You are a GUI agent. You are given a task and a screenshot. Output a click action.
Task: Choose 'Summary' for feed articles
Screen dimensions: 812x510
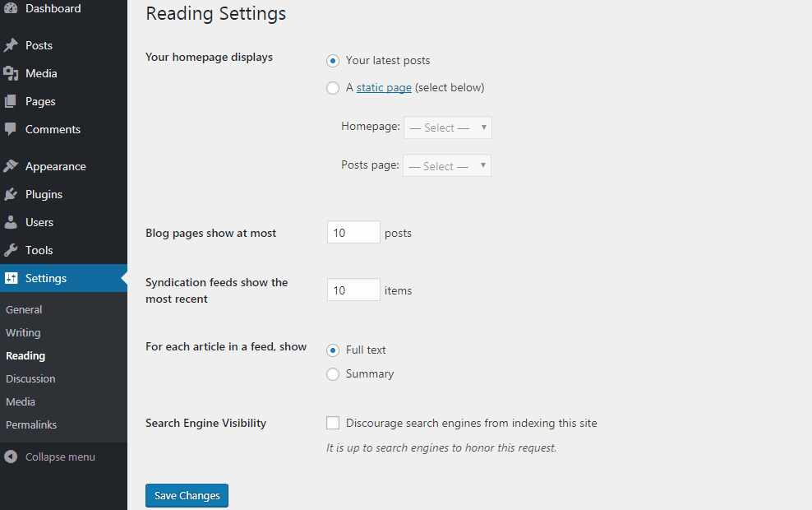pos(333,374)
